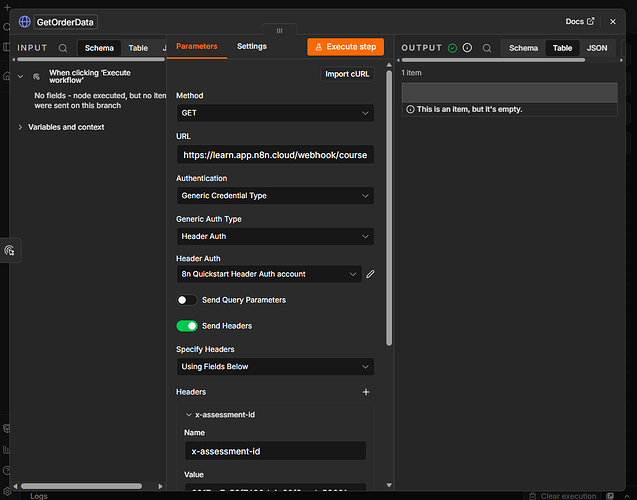Screen dimensions: 637x500
Task: Click scroll-down arrow of parameters panel
Action: click(389, 485)
